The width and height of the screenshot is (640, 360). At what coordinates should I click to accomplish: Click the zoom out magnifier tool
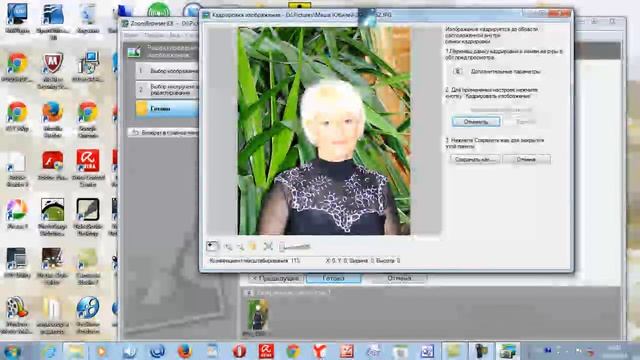240,247
